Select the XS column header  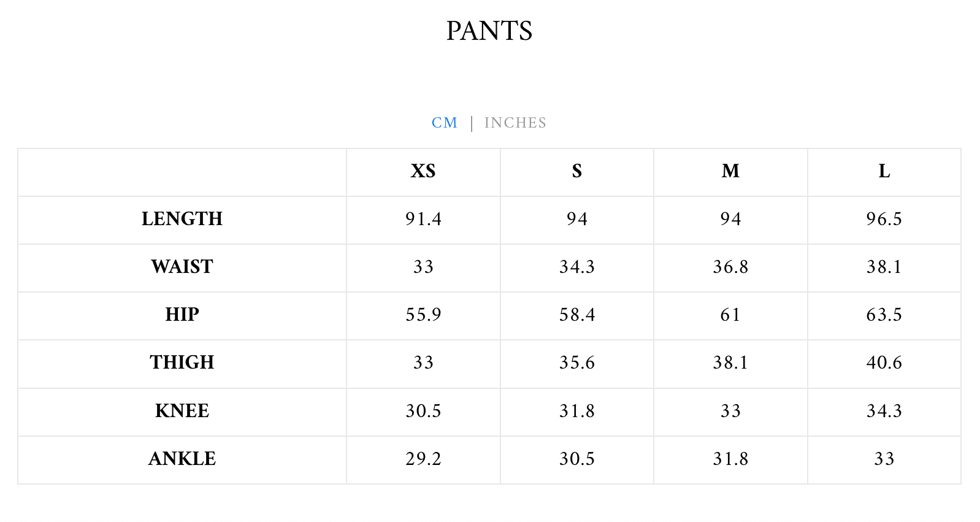click(423, 171)
